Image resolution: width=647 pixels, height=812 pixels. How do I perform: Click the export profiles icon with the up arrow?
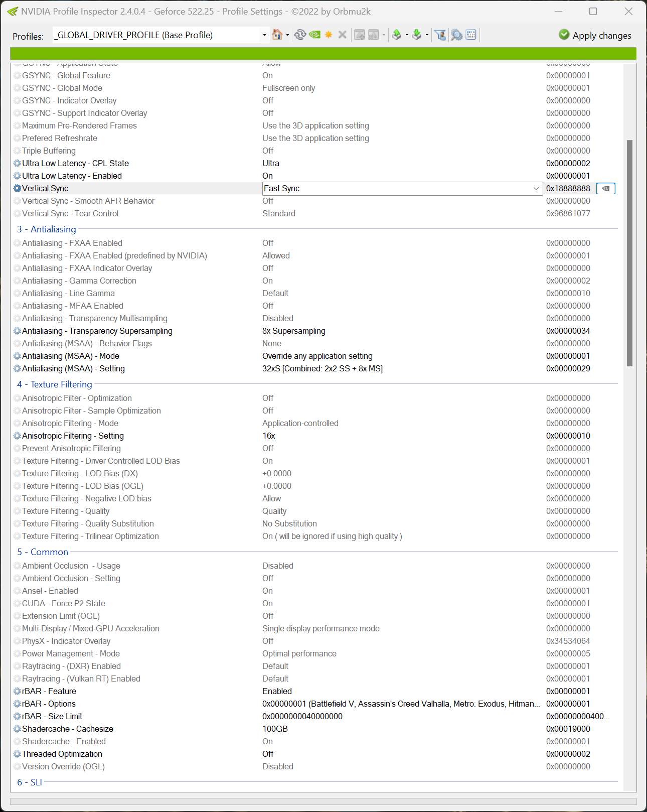pyautogui.click(x=397, y=35)
